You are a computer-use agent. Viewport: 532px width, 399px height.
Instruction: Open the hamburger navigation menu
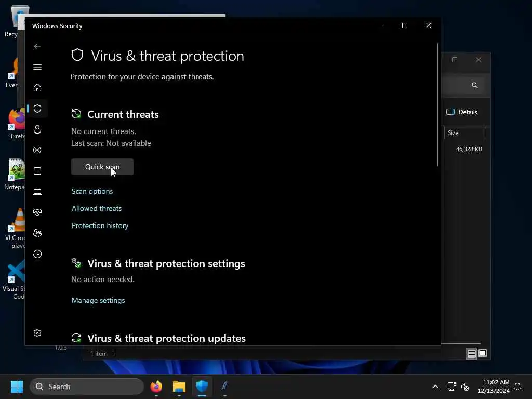[x=37, y=67]
